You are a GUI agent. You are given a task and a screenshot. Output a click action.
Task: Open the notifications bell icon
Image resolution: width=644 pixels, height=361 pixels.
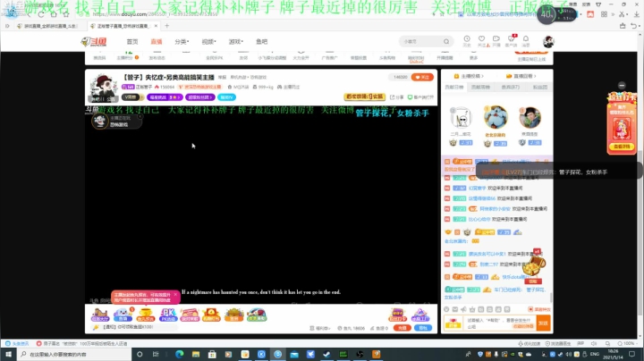(x=526, y=40)
